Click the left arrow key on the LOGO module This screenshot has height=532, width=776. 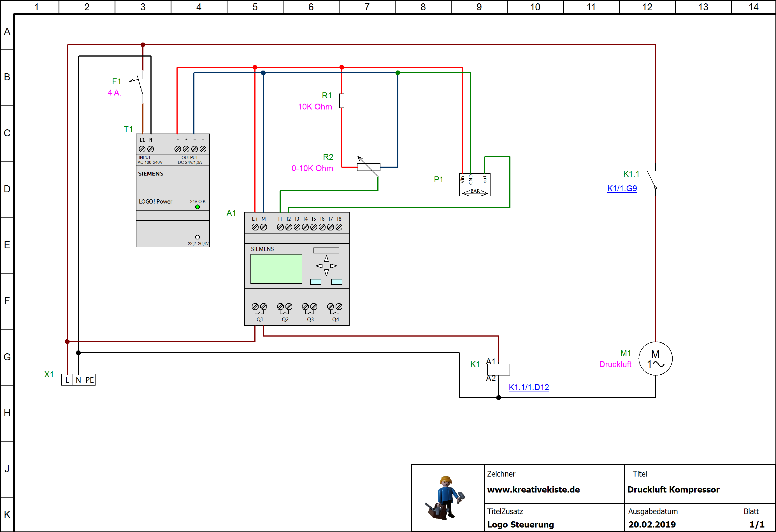click(319, 266)
